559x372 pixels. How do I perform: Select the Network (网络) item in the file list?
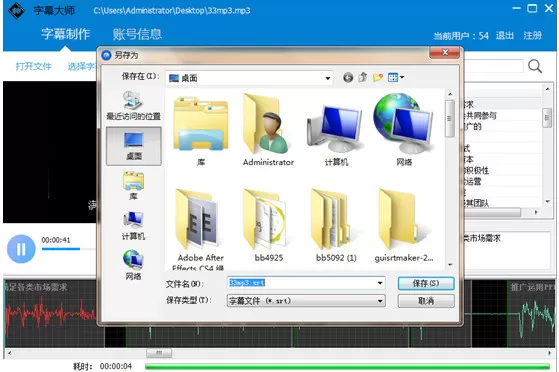point(404,130)
